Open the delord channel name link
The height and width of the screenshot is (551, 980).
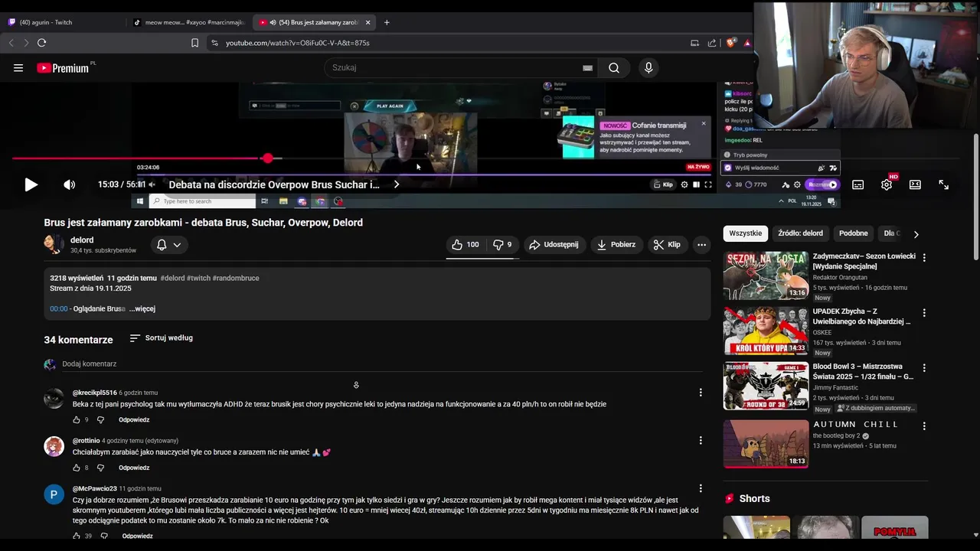pos(82,240)
